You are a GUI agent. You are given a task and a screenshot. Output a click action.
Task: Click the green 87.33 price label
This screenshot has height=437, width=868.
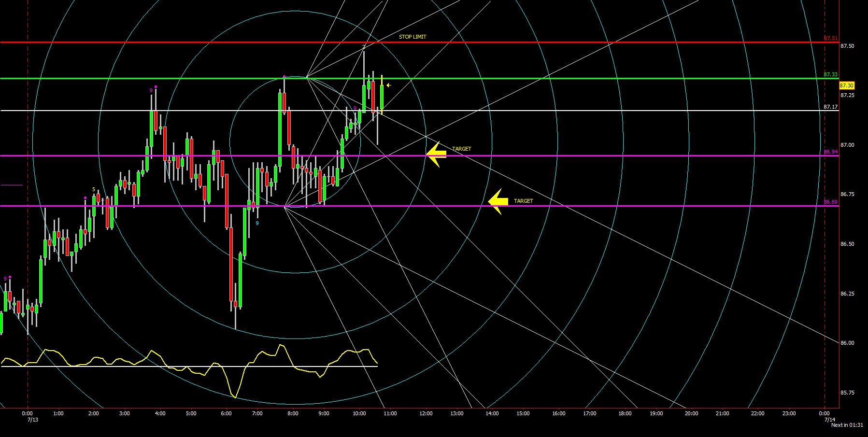click(x=831, y=74)
